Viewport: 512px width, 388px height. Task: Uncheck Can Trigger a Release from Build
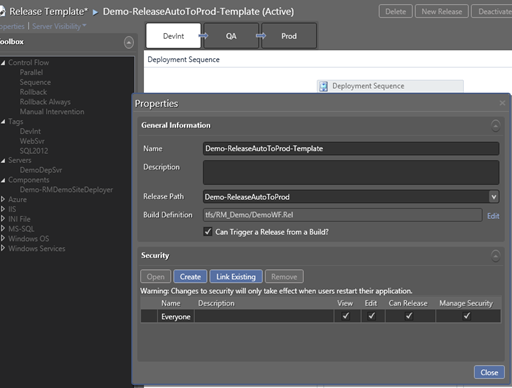[x=208, y=231]
